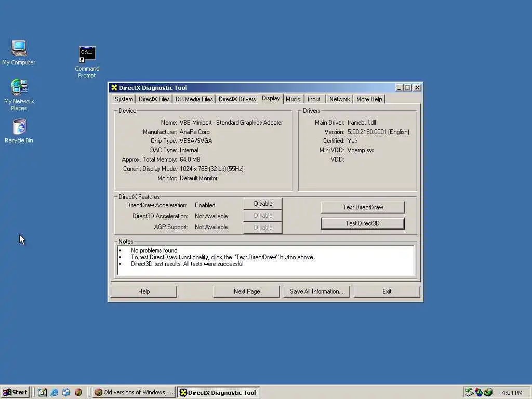Disable DirectDraw Acceleration
Viewport: 532px width, 399px height.
click(263, 204)
